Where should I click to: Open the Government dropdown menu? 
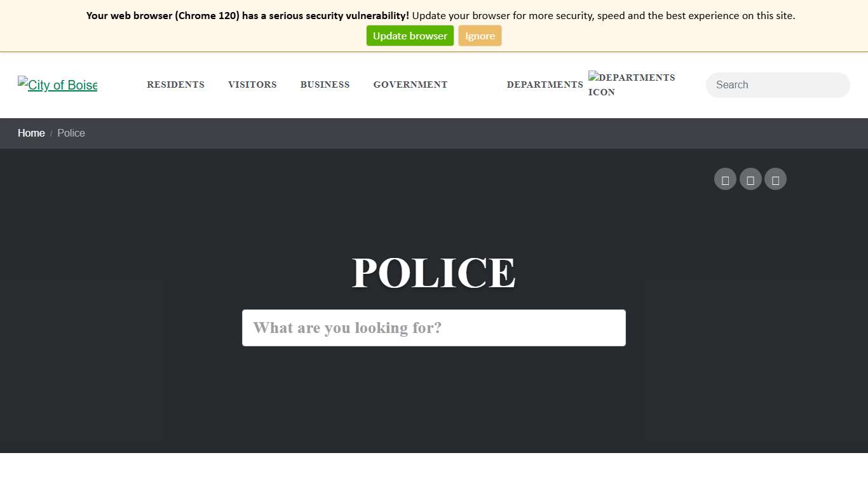[x=410, y=85]
